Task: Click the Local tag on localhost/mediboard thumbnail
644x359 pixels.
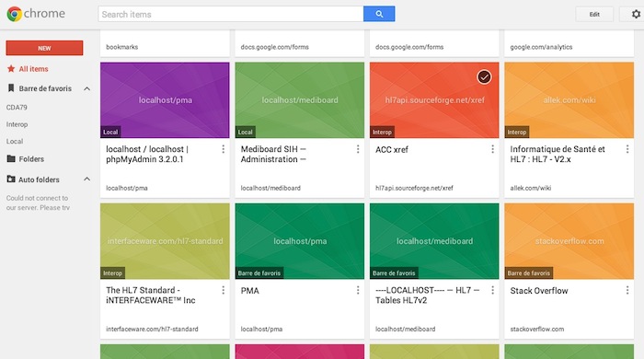Action: [x=246, y=132]
